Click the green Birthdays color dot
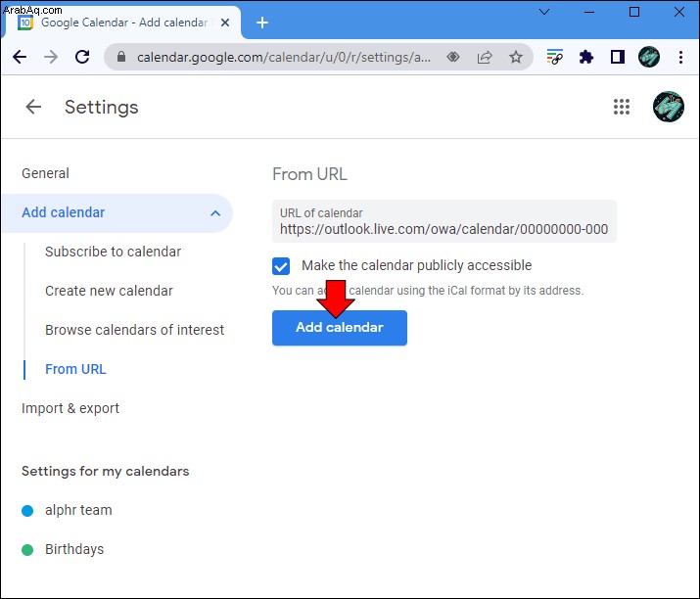This screenshot has width=700, height=599. (27, 550)
